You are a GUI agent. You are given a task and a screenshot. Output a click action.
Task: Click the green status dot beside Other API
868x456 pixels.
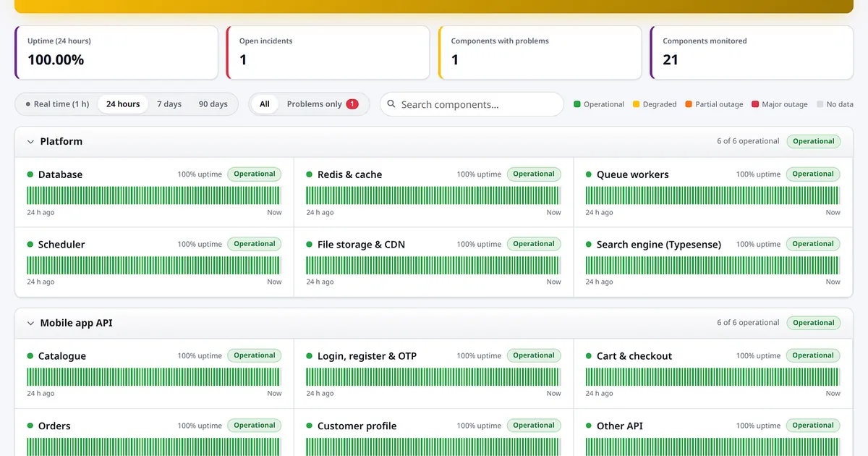pos(589,426)
